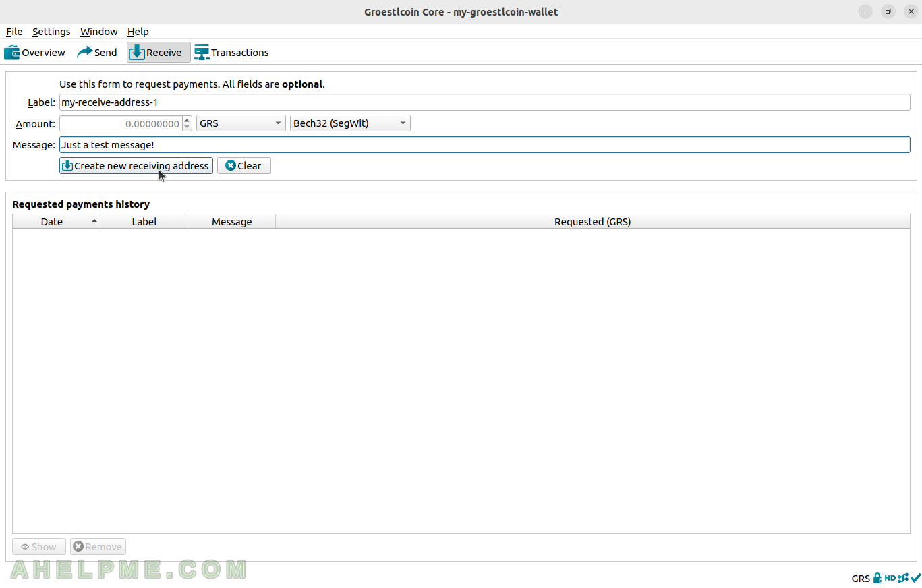Click the Message field with test message

pos(484,145)
